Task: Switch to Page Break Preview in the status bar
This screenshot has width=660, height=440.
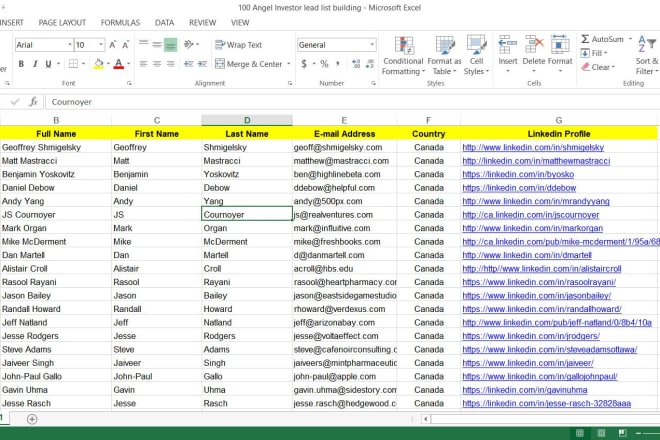Action: coord(623,433)
